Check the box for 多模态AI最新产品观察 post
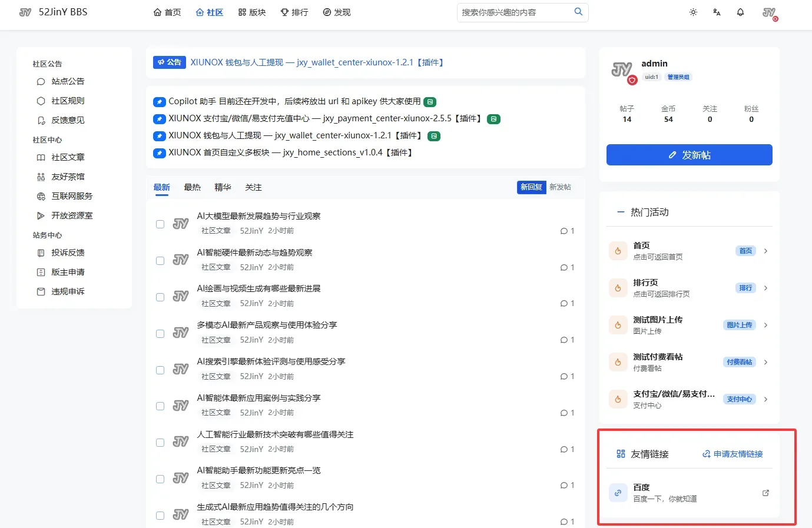 pos(160,333)
